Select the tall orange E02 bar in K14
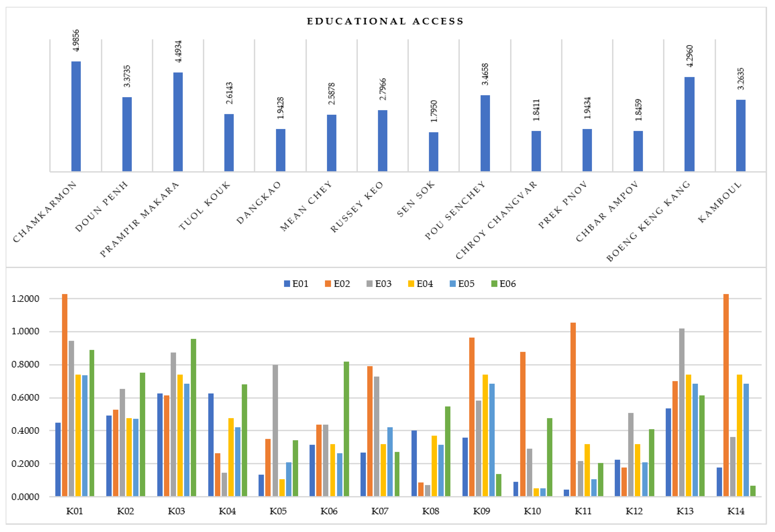 pos(726,395)
